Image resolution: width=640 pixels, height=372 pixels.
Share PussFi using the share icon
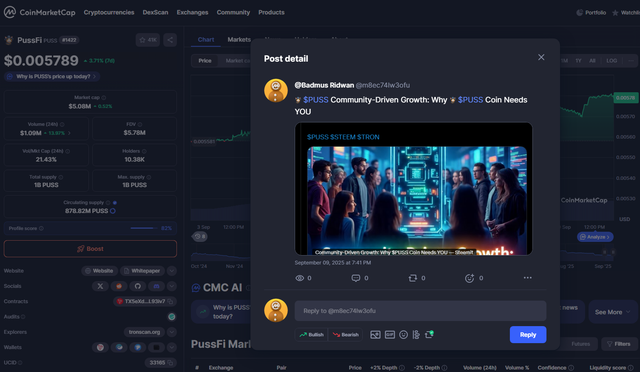pyautogui.click(x=170, y=40)
